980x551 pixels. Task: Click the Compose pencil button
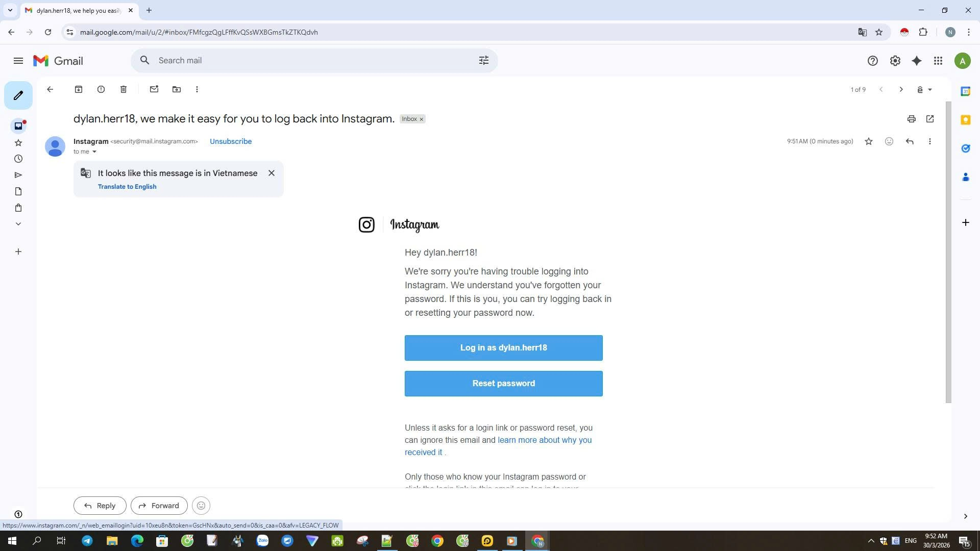point(18,95)
